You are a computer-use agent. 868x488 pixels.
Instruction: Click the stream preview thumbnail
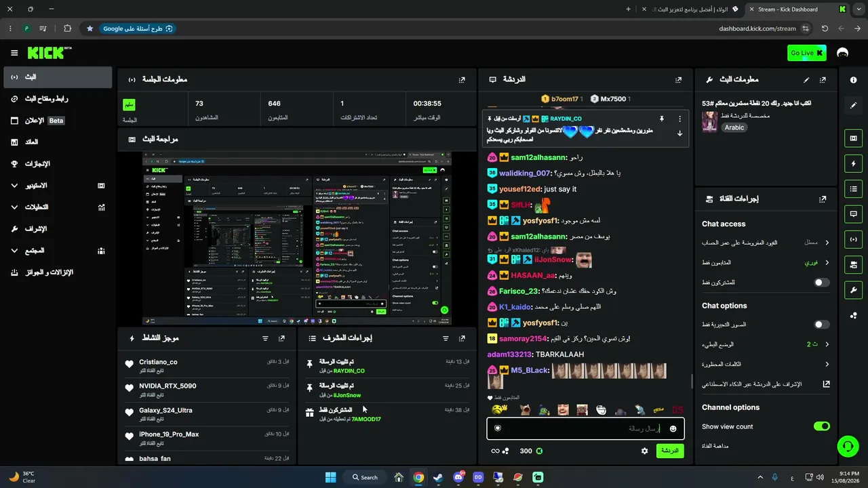tap(297, 239)
